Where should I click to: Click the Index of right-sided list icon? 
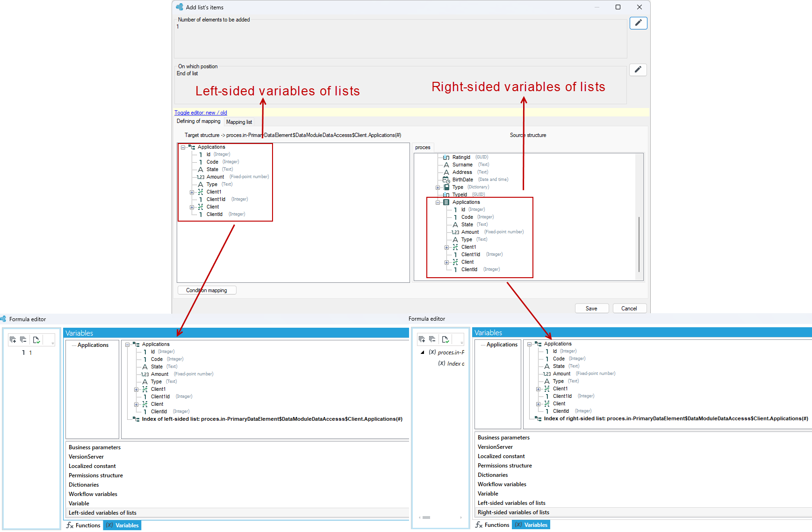pyautogui.click(x=538, y=418)
